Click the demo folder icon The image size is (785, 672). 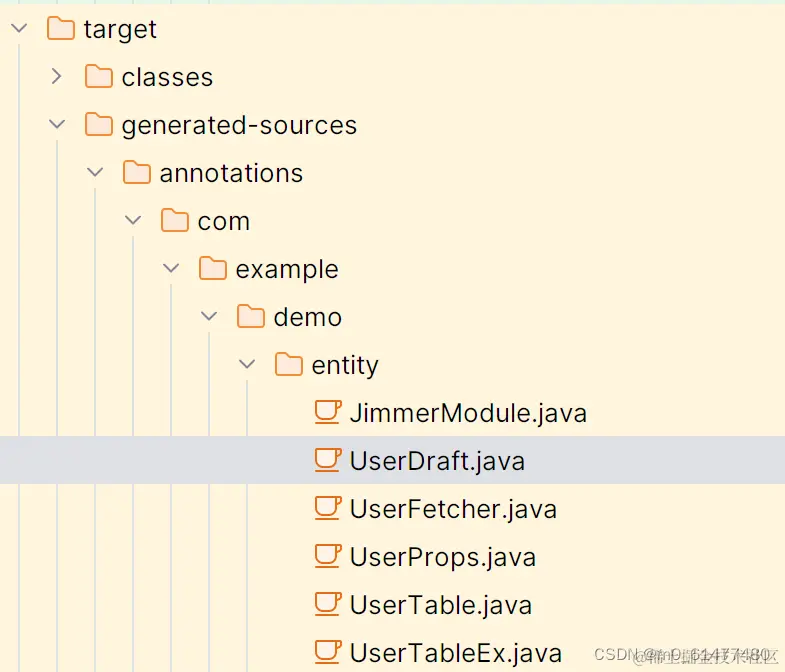click(x=251, y=316)
